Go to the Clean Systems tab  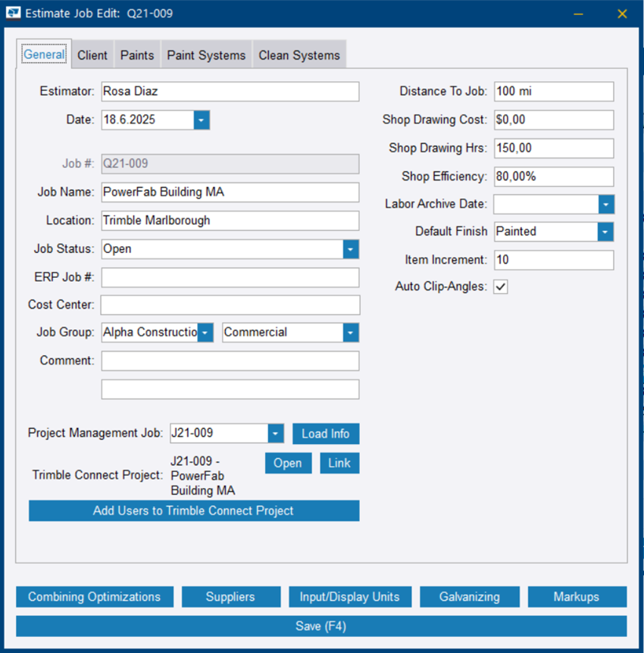[x=299, y=55]
